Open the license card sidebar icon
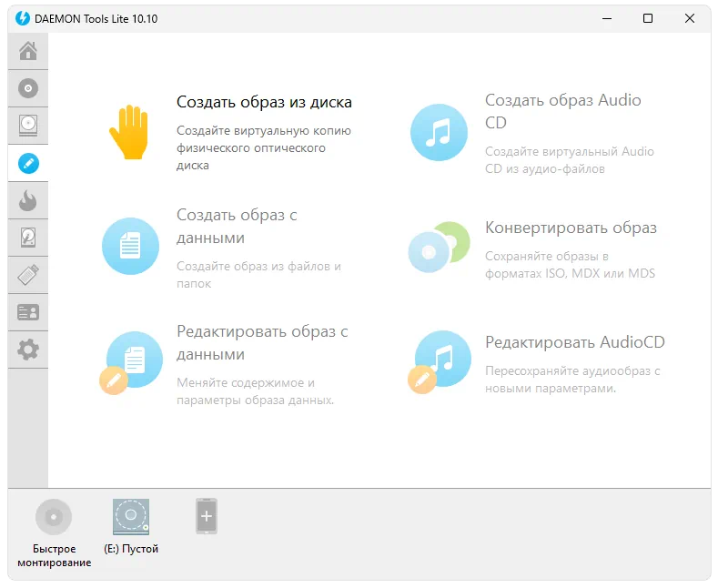 click(x=28, y=313)
